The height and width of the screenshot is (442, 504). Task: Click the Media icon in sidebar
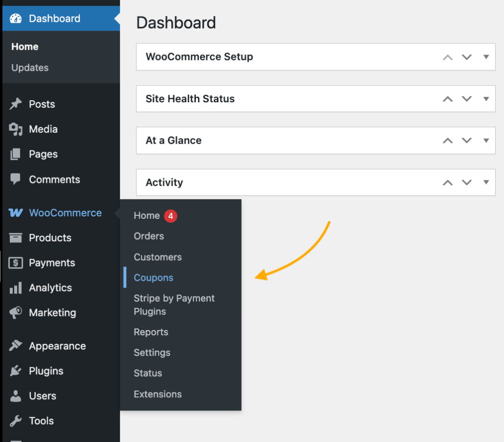(16, 129)
